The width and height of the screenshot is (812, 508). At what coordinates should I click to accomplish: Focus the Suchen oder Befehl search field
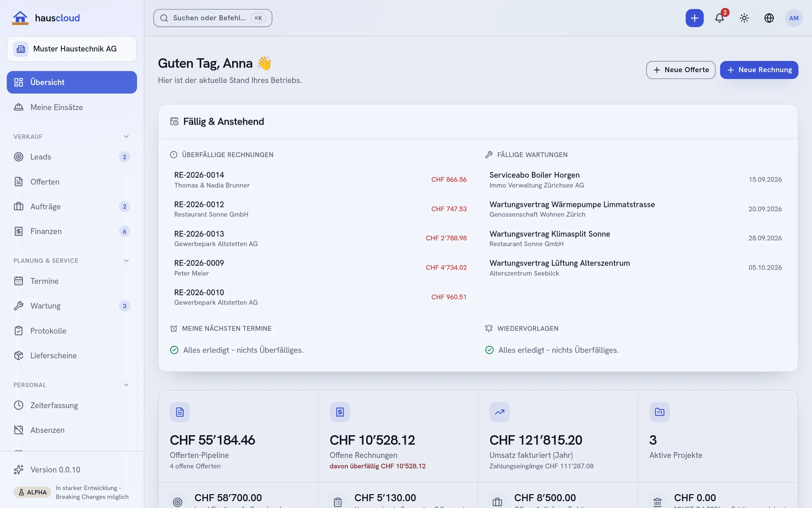pyautogui.click(x=212, y=18)
